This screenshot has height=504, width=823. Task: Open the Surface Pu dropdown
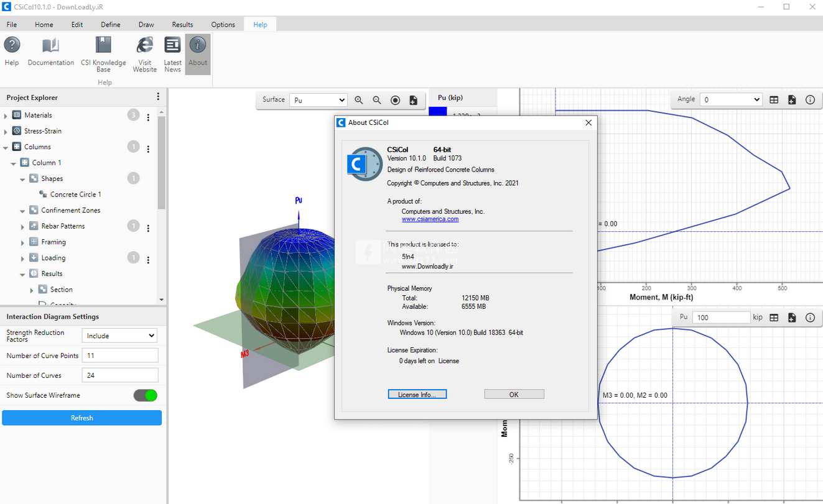pyautogui.click(x=319, y=100)
